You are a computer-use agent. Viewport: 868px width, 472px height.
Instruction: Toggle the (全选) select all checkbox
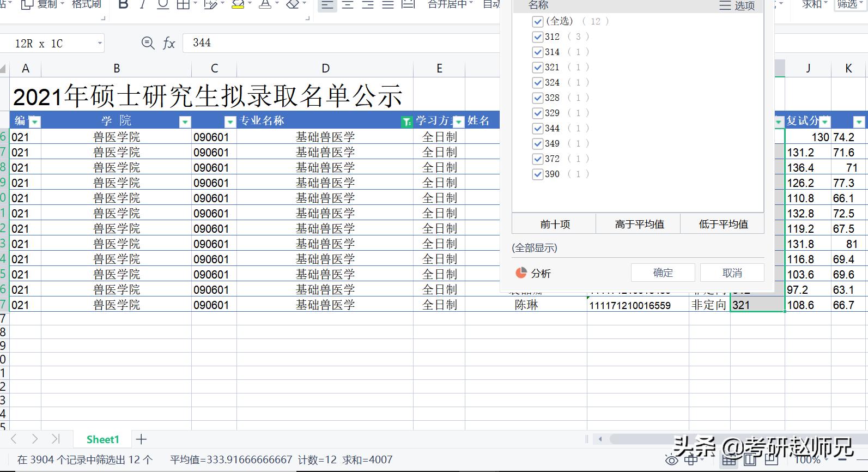538,21
